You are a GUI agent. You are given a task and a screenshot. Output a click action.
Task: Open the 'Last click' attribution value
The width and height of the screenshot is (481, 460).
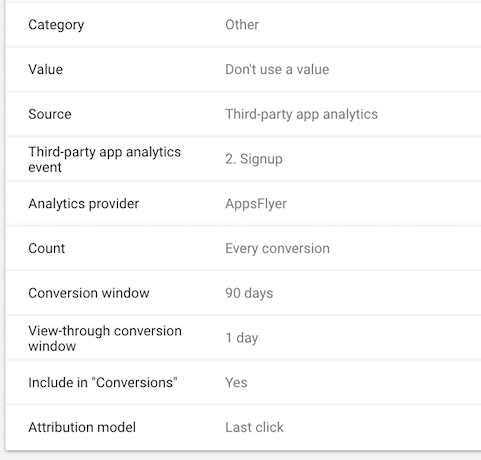pyautogui.click(x=254, y=427)
